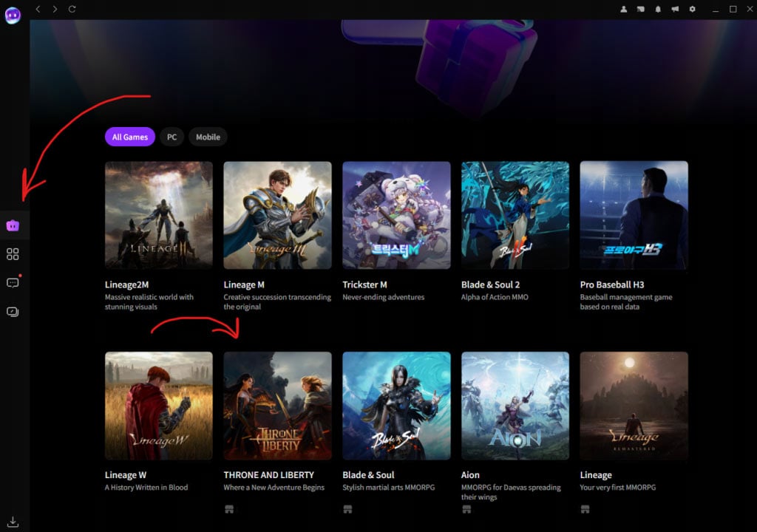The width and height of the screenshot is (757, 532).
Task: Open announcements with the megaphone icon
Action: [x=675, y=9]
